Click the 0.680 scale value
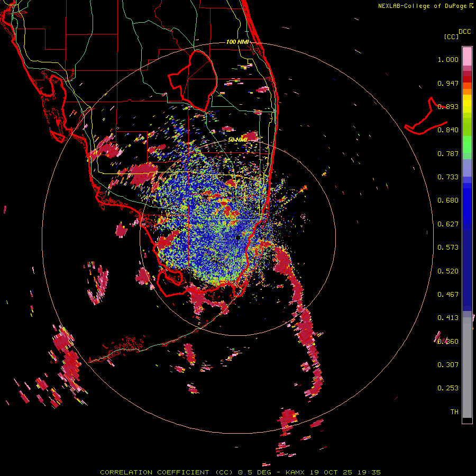Image resolution: width=476 pixels, height=476 pixels. click(x=448, y=200)
